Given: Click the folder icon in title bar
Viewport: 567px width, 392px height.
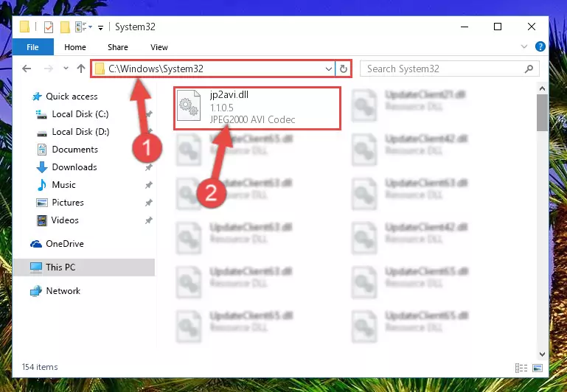Looking at the screenshot, I should click(24, 27).
